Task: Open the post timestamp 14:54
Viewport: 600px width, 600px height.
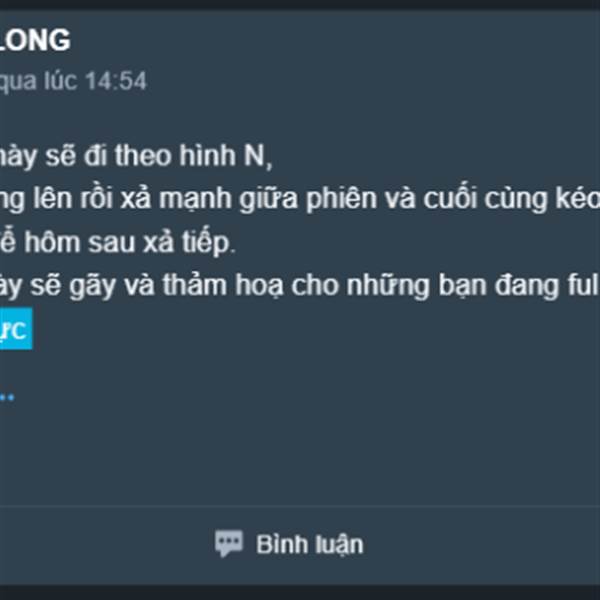Action: [x=116, y=81]
